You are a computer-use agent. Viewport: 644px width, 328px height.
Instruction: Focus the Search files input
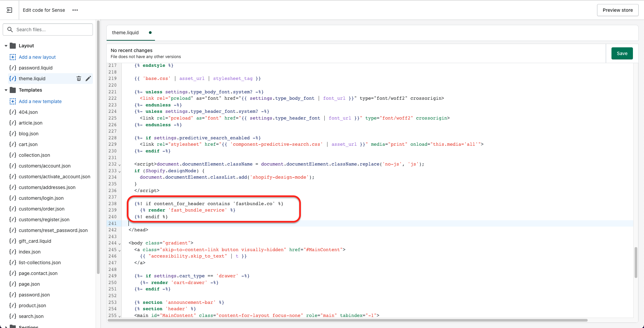click(x=48, y=30)
